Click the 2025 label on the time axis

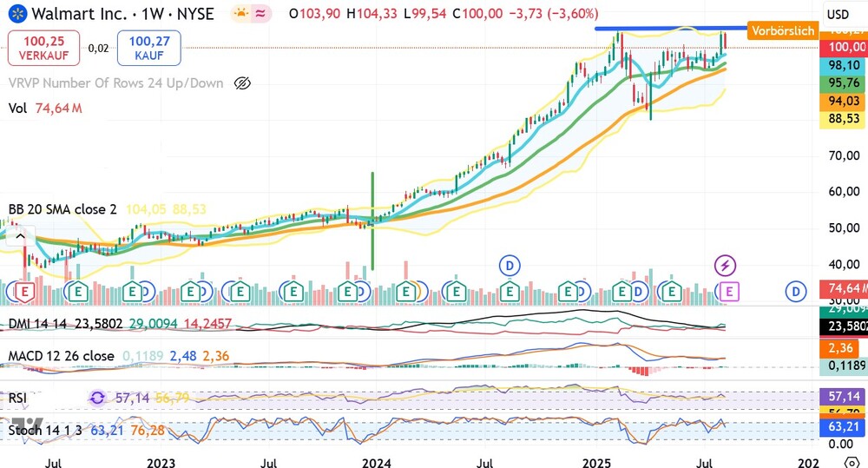[596, 463]
